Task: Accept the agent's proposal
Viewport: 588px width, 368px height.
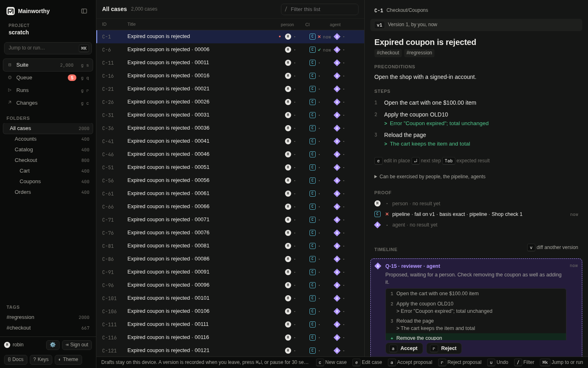Action: 404,348
